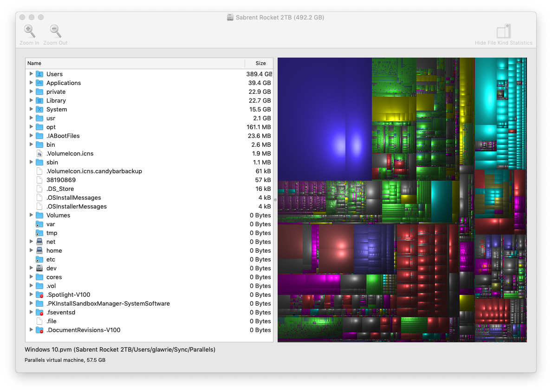Click the net network drive icon
Screen dimensions: 552x392
click(x=39, y=242)
